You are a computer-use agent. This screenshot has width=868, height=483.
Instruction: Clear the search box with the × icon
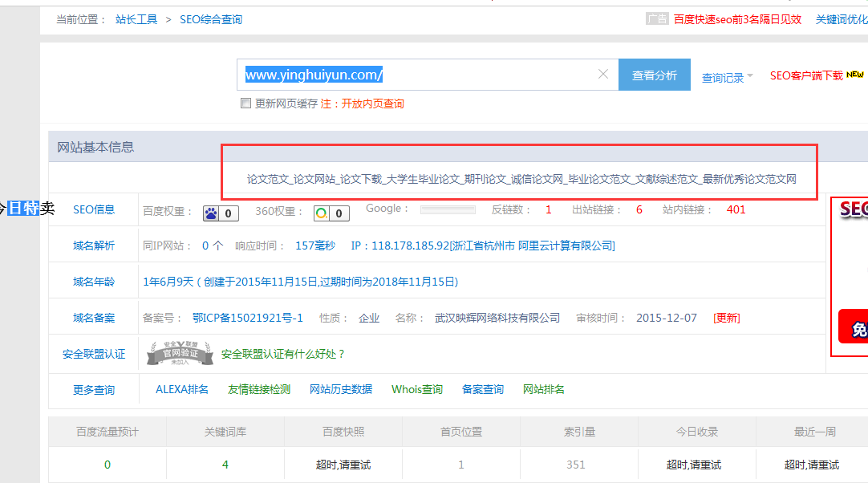[x=603, y=74]
